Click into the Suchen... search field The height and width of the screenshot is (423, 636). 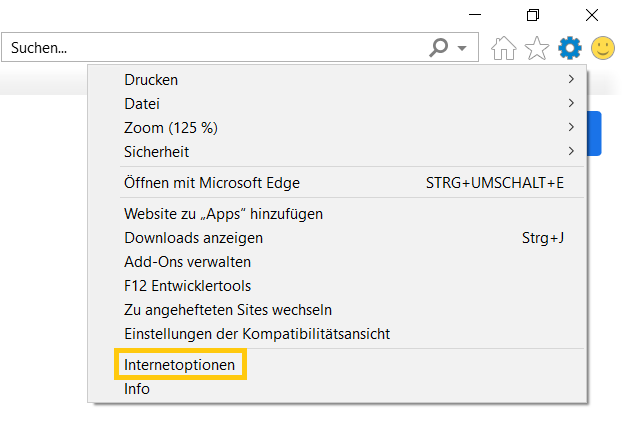point(215,48)
